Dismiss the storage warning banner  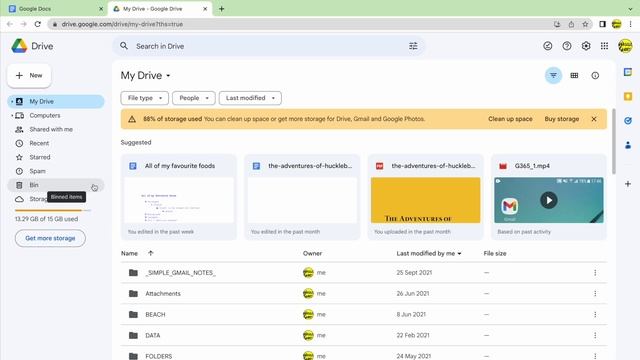coord(594,119)
